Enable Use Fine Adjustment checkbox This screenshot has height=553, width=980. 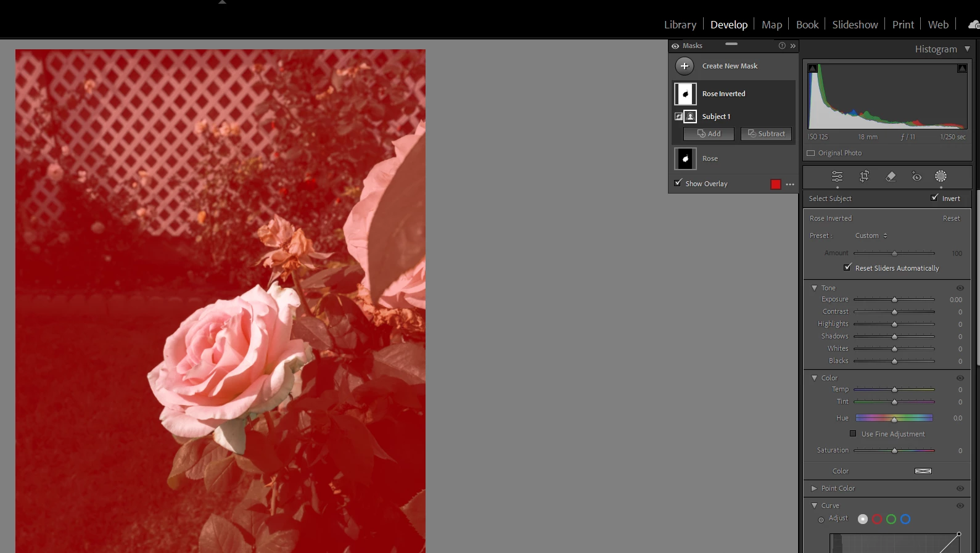[853, 433]
